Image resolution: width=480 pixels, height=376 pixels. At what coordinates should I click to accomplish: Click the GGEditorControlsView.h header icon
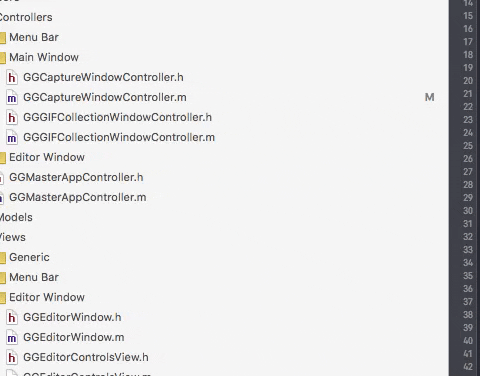(12, 357)
